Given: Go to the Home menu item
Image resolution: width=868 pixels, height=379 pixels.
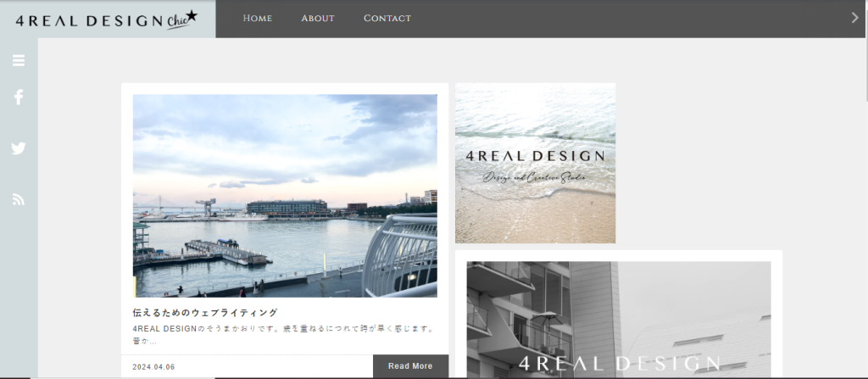Looking at the screenshot, I should pyautogui.click(x=257, y=19).
